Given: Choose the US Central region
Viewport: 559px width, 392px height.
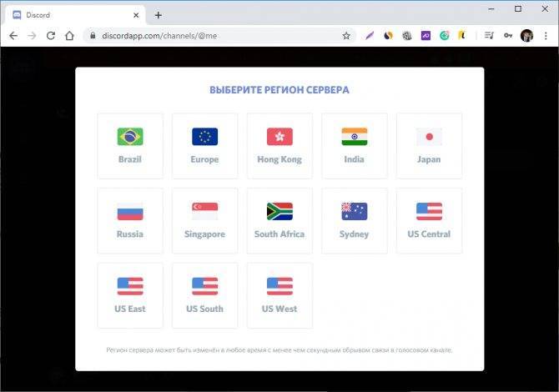Looking at the screenshot, I should pos(429,220).
